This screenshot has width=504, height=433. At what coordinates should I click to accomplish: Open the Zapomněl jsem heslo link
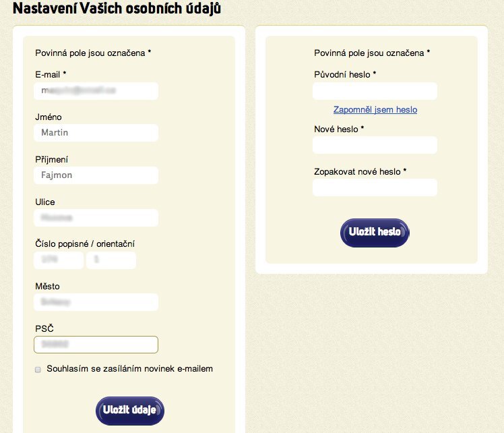tap(375, 109)
